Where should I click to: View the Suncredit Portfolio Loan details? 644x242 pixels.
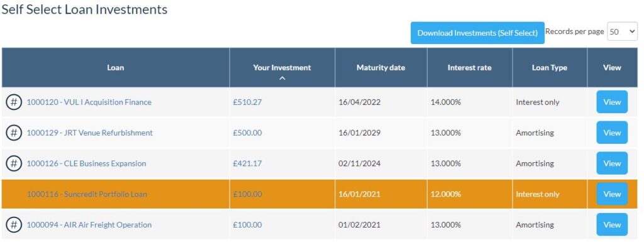(612, 194)
